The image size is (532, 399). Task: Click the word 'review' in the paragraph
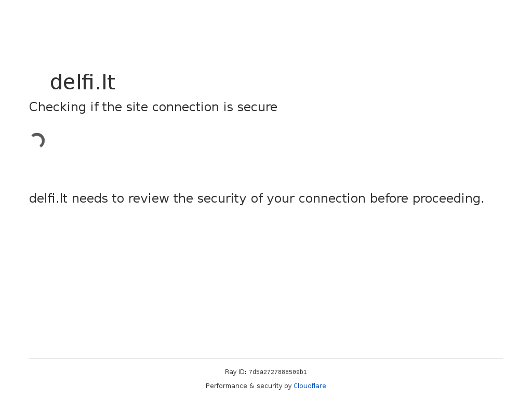click(x=148, y=198)
